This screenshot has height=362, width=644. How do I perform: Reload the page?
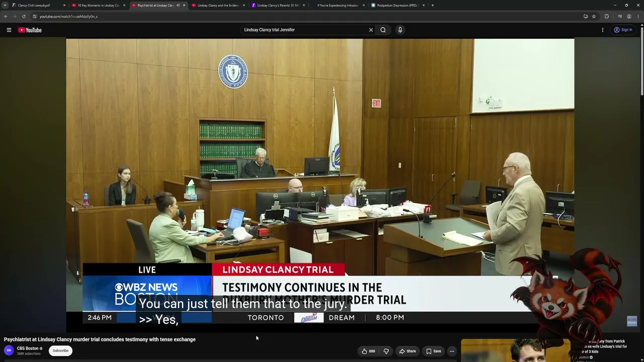coord(24,17)
